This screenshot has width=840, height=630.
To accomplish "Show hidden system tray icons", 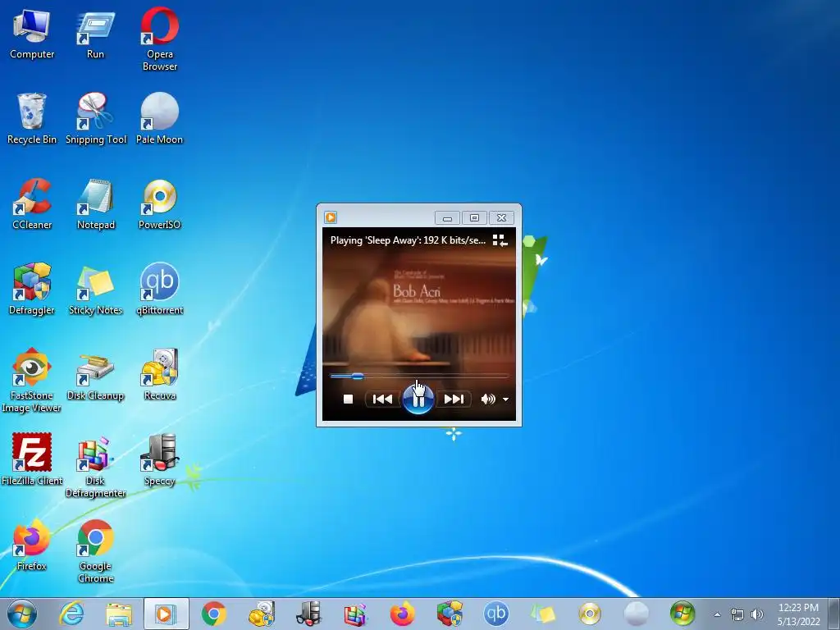I will pos(717,614).
